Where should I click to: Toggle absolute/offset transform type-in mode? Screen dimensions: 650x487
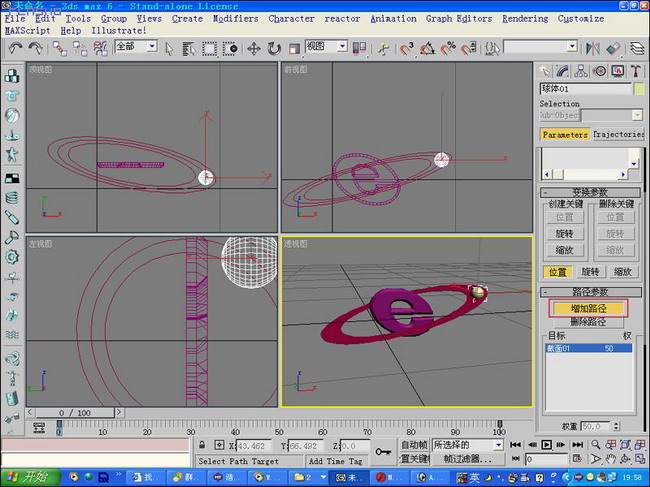click(219, 445)
